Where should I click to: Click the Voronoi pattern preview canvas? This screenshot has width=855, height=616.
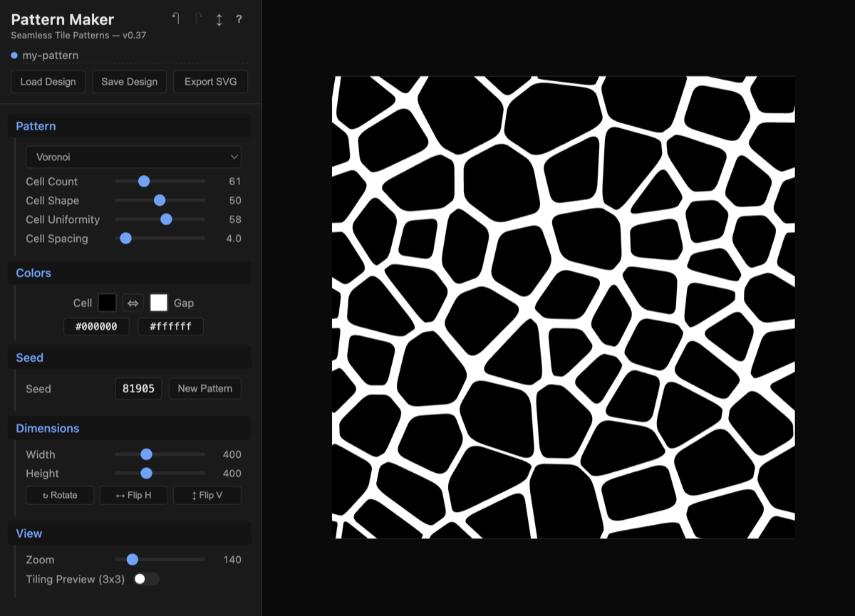564,307
